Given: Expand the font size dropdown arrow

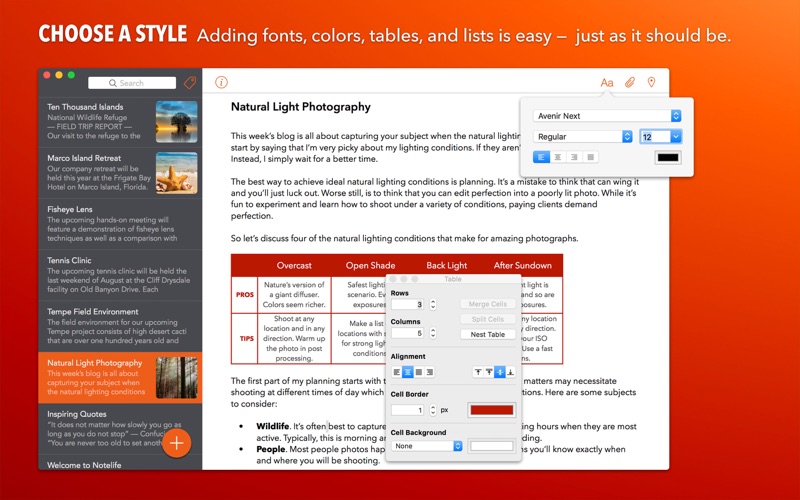Looking at the screenshot, I should [x=676, y=136].
